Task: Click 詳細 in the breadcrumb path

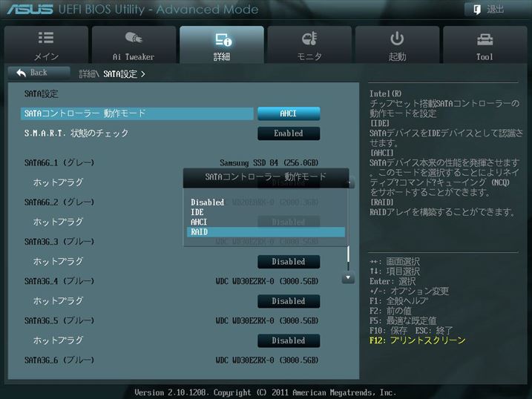Action: (88, 74)
